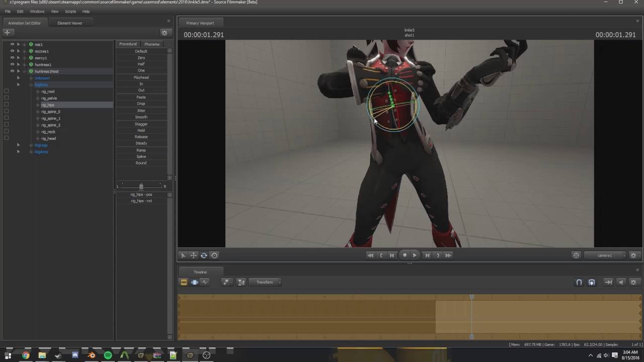Viewport: 644px width, 362px height.
Task: Open timeline settings gear icon
Action: pyautogui.click(x=633, y=282)
